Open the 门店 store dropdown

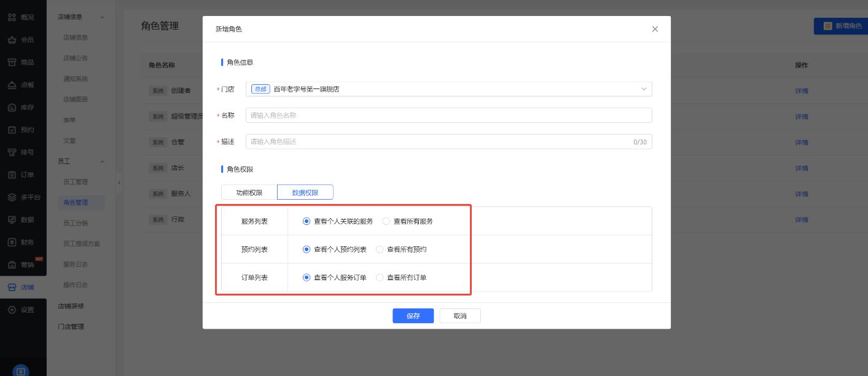pyautogui.click(x=448, y=89)
